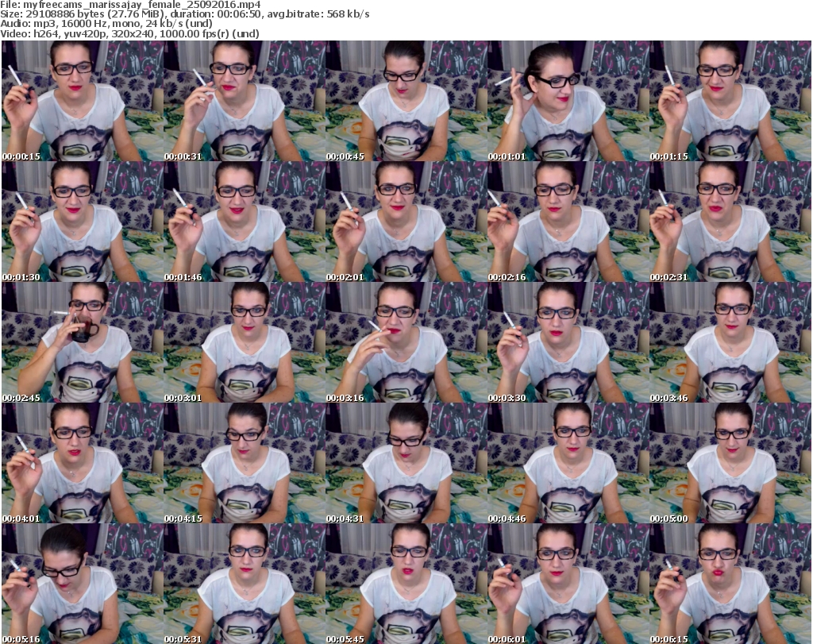Choose the thumbnail frame stamped 00:04:15
Image resolution: width=813 pixels, height=644 pixels.
pyautogui.click(x=245, y=463)
